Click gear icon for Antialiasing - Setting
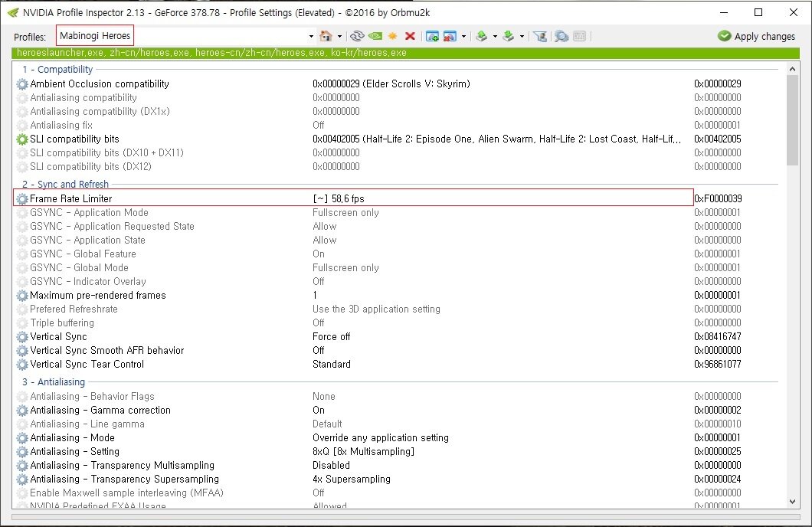This screenshot has width=812, height=527. click(x=21, y=452)
